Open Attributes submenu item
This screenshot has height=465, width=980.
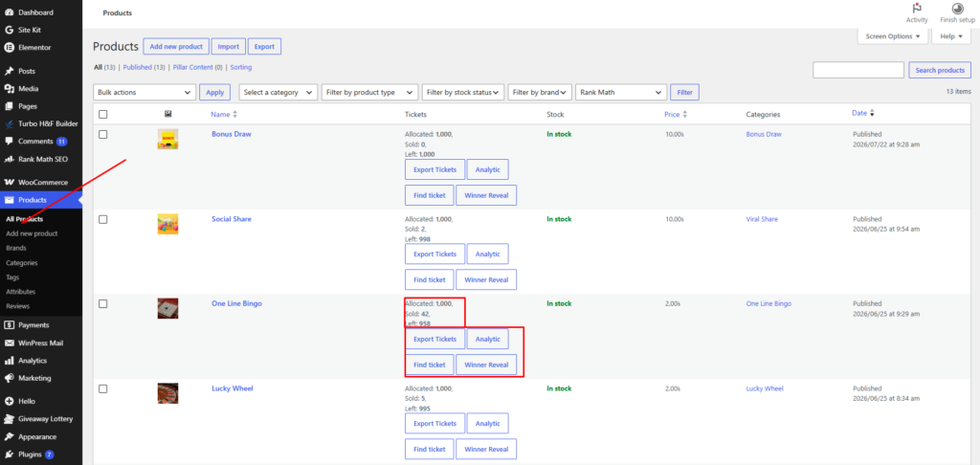pyautogui.click(x=20, y=291)
